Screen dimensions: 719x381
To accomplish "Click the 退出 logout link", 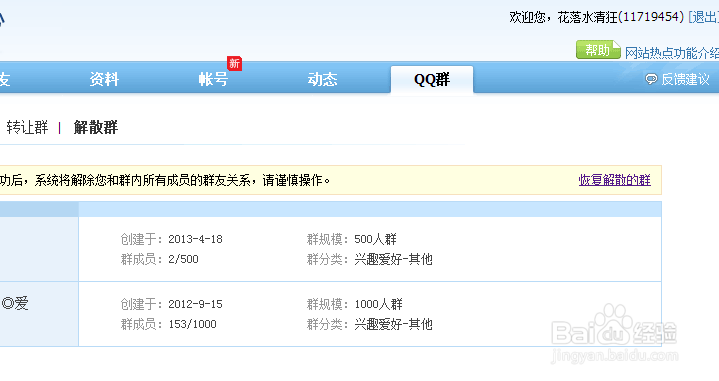I will (x=704, y=17).
